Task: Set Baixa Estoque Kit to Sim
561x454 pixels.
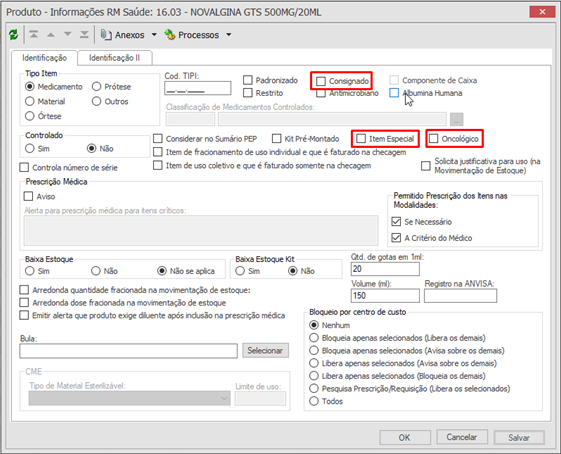Action: (240, 271)
